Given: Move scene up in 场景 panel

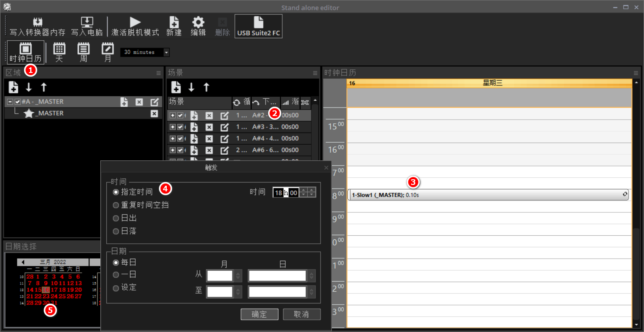Looking at the screenshot, I should click(206, 87).
